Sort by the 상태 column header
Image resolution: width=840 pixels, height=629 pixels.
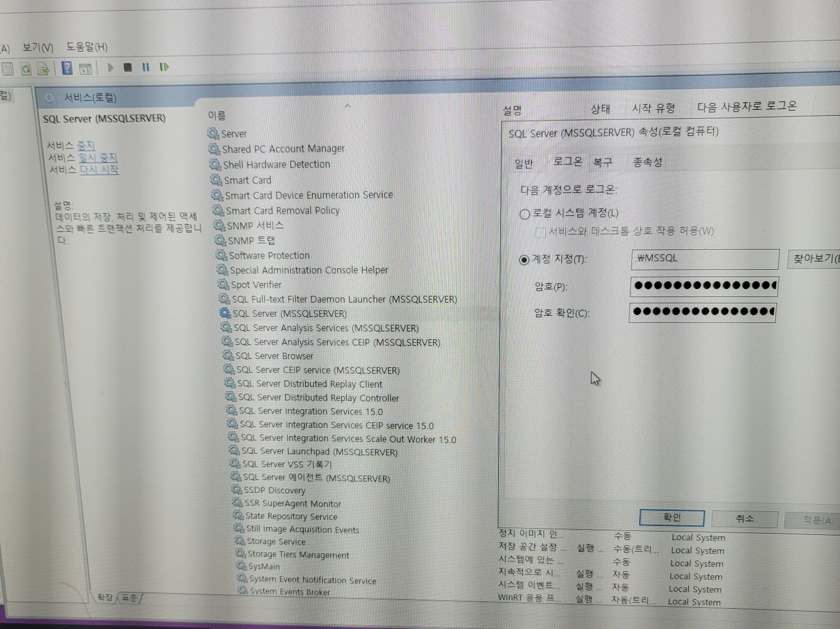pyautogui.click(x=600, y=109)
